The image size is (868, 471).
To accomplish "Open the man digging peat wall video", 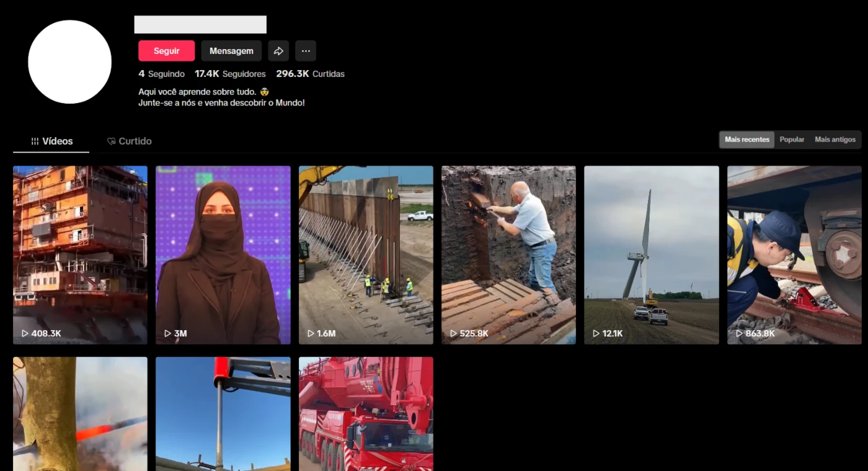I will pyautogui.click(x=508, y=255).
